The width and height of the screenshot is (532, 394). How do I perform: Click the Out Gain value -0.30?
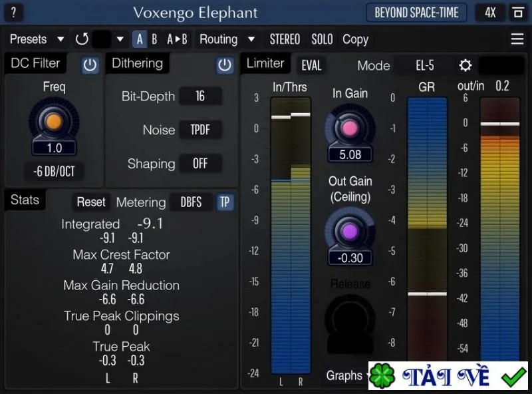click(350, 258)
